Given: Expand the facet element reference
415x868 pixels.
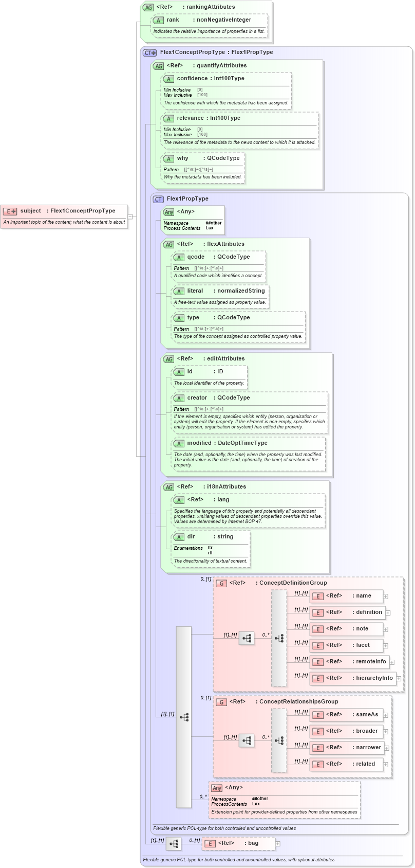Looking at the screenshot, I should tap(386, 646).
